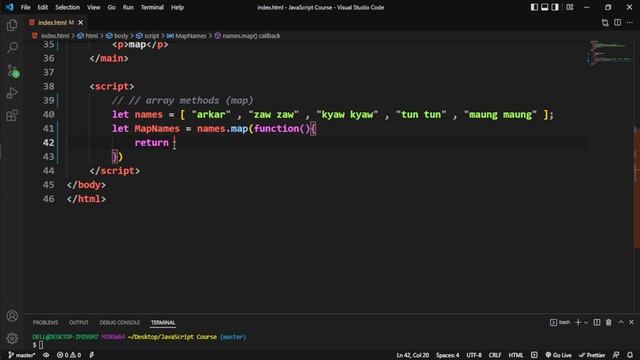Open the Run menu
This screenshot has height=360, width=640.
tap(128, 7)
